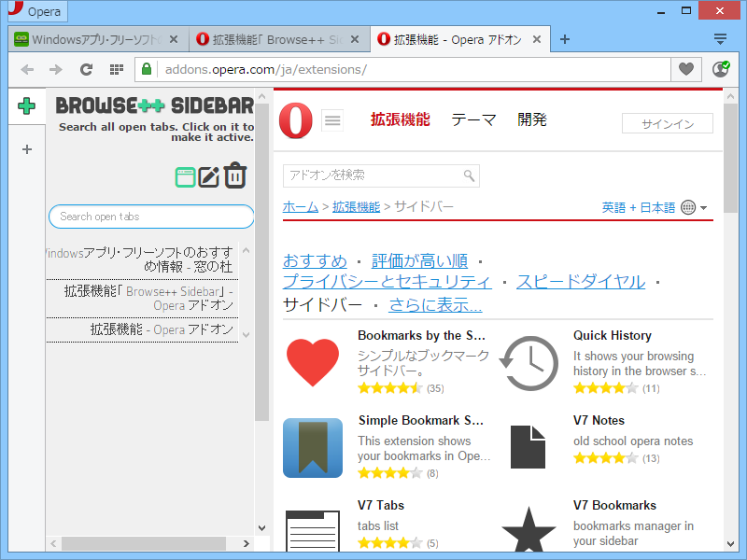Click the Search open tabs field
This screenshot has height=560, width=747.
(x=151, y=216)
